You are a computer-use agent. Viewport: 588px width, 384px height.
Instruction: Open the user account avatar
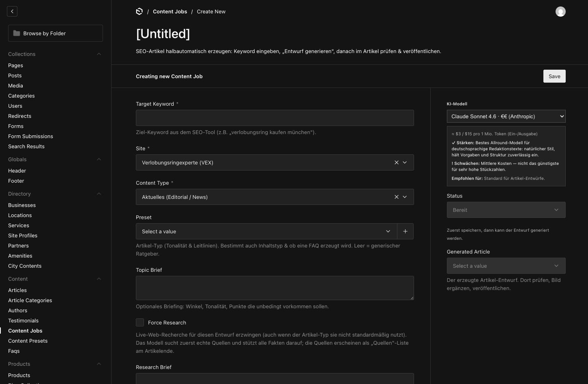(x=560, y=11)
